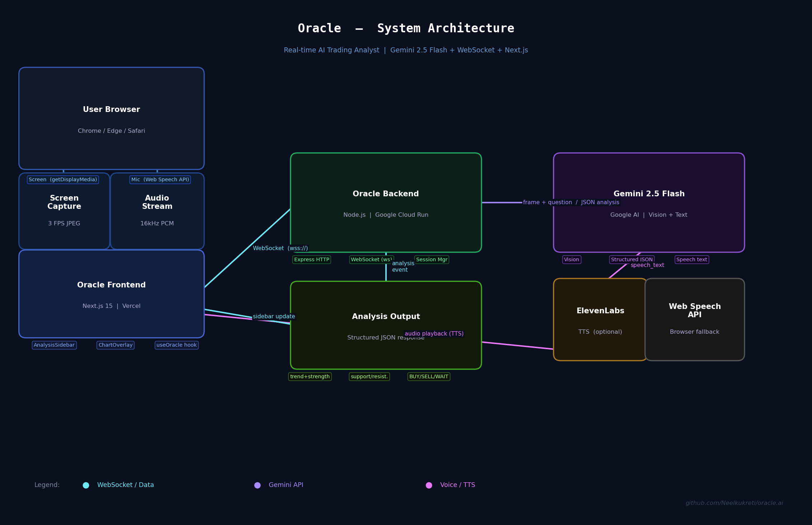
Task: Click the BUY/SELL/WAIT tag
Action: (429, 376)
